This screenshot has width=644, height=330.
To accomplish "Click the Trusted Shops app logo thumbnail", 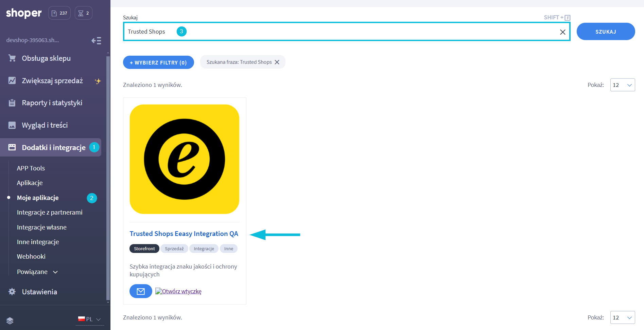I will [185, 159].
